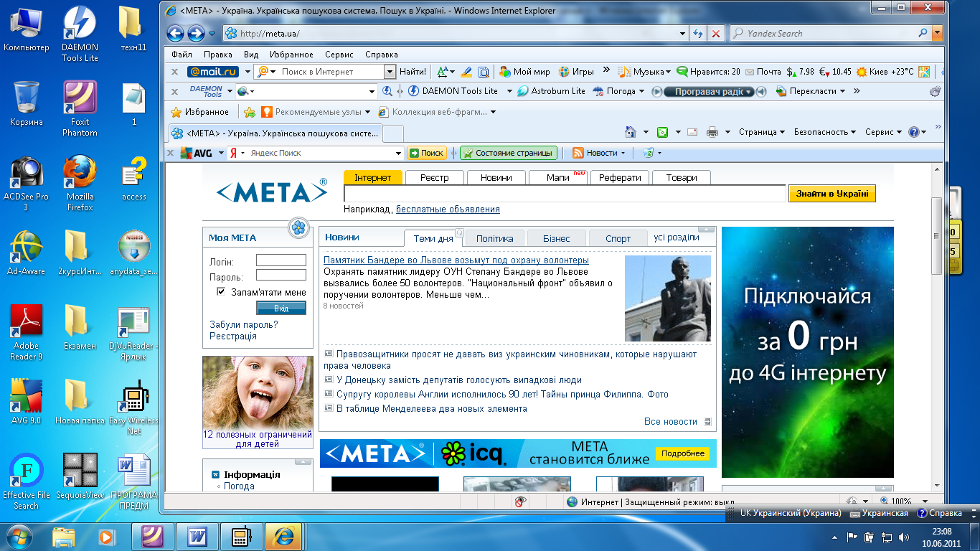Screen dimensions: 980x551
Task: Open the Реєстрація link
Action: point(233,336)
